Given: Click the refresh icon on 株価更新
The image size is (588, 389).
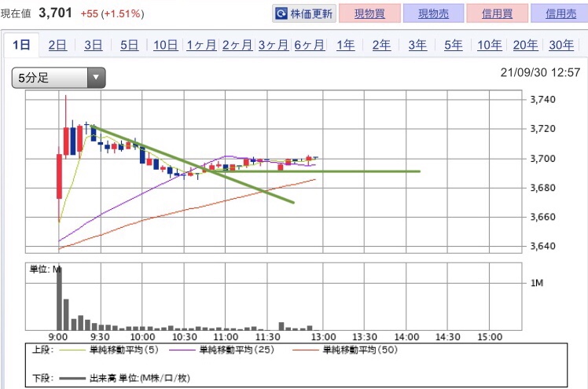Looking at the screenshot, I should click(281, 14).
